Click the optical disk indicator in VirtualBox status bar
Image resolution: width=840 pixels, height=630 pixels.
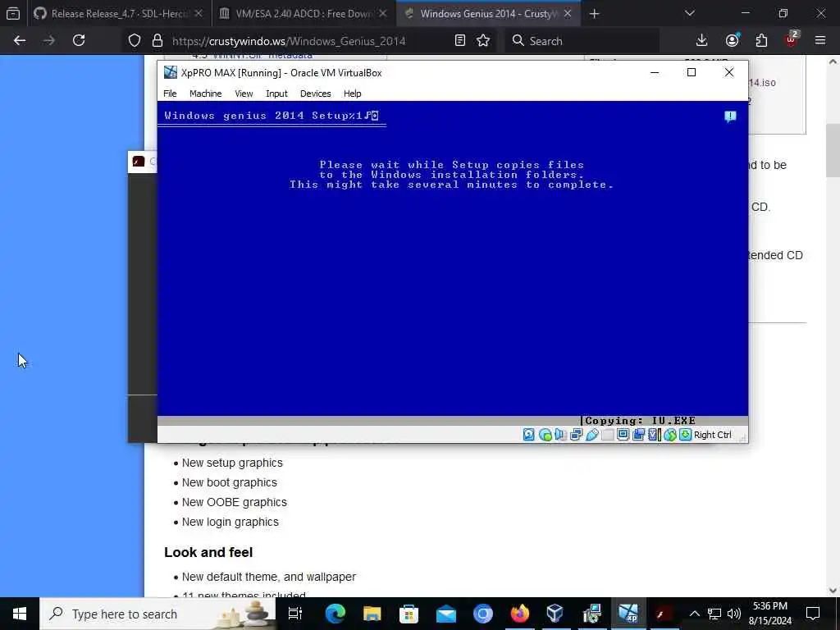pos(545,435)
